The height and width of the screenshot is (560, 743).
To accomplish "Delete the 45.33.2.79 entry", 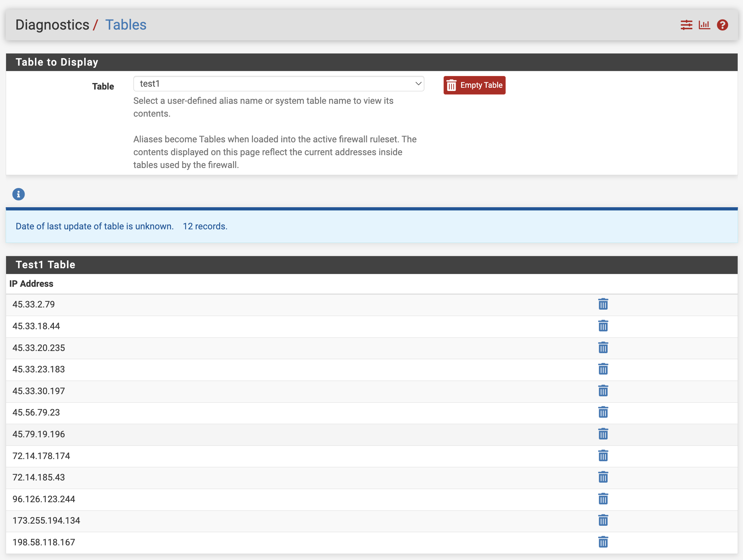I will point(603,304).
